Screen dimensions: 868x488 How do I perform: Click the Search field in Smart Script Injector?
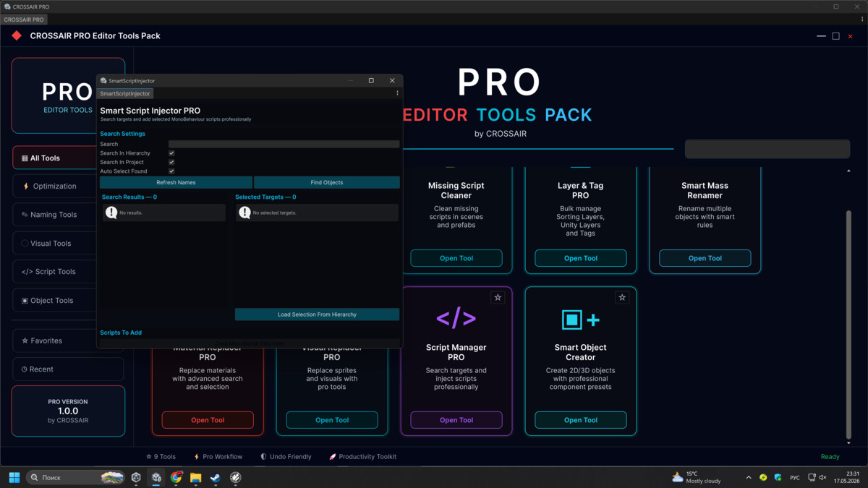point(284,144)
